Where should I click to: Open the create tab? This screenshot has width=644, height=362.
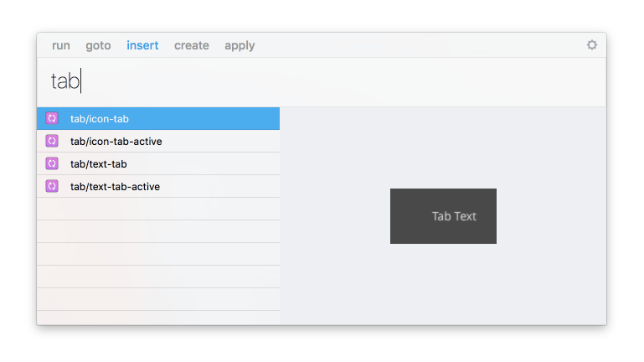coord(192,45)
